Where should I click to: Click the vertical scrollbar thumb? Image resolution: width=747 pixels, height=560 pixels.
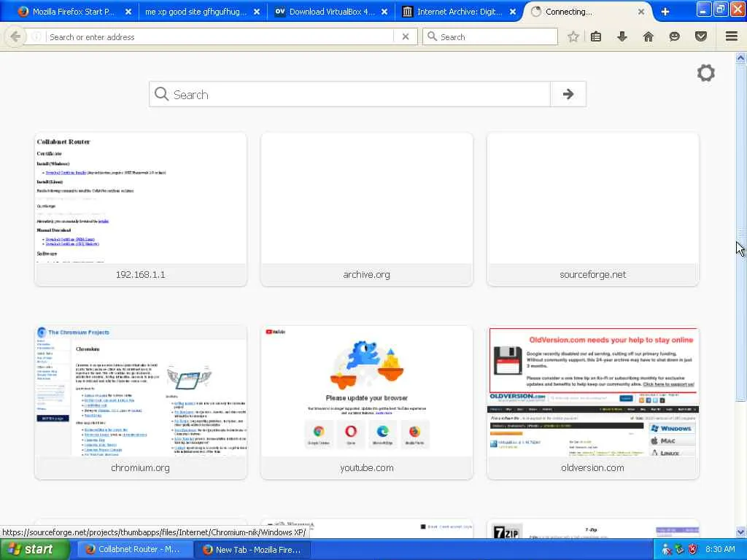[740, 232]
